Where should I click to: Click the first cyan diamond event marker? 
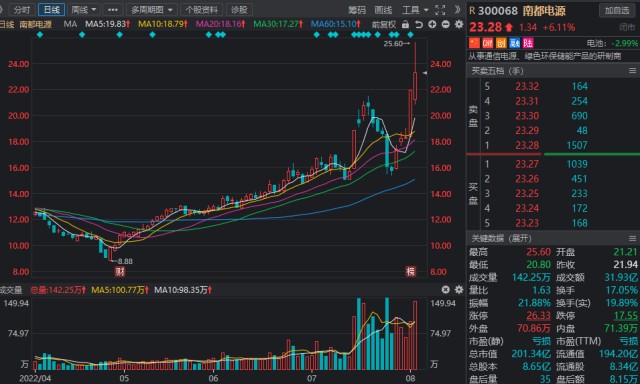point(40,35)
